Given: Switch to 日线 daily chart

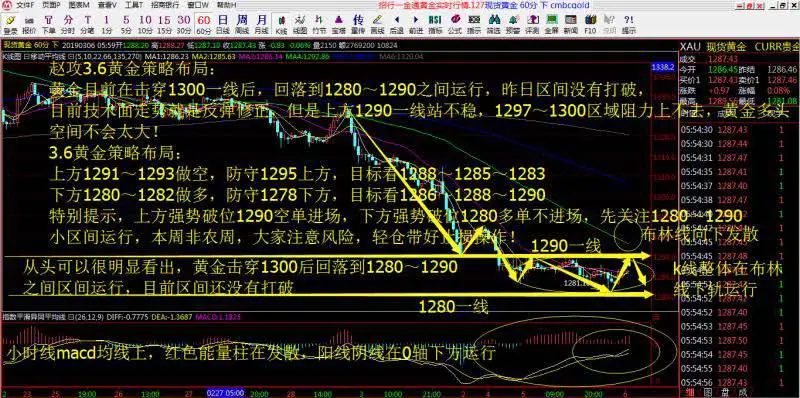Looking at the screenshot, I should click(x=223, y=23).
